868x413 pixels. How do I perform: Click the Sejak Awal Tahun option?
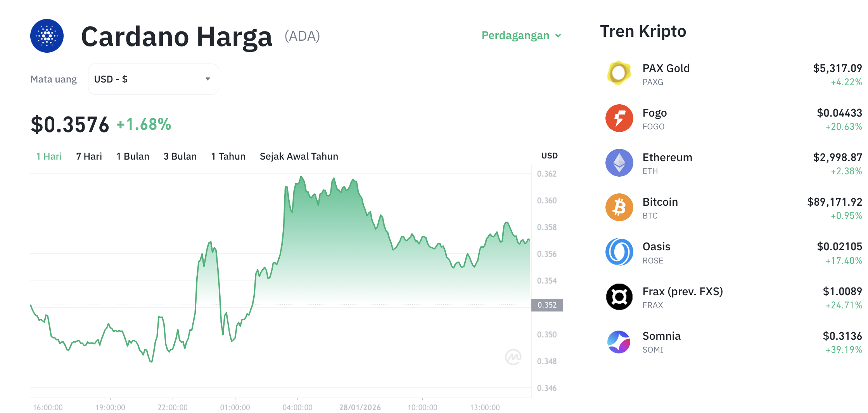299,156
